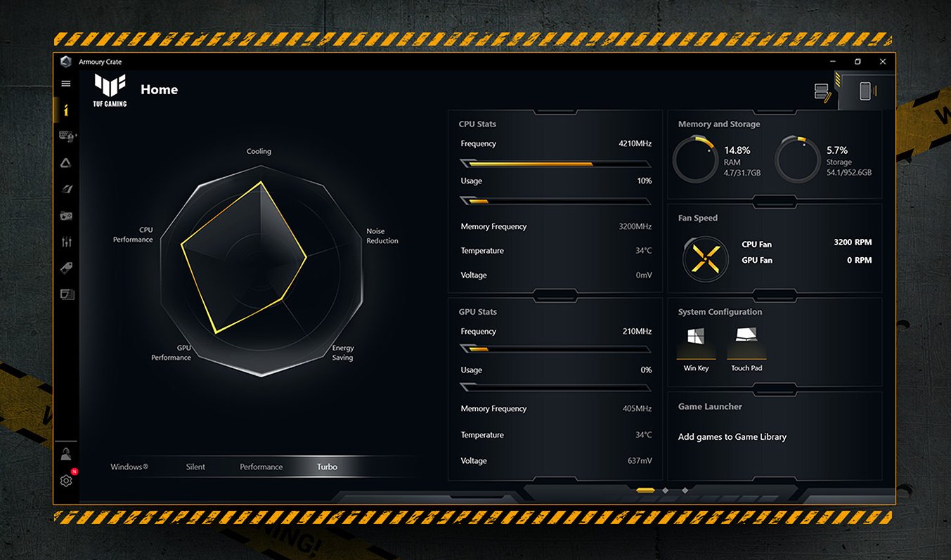Open the Device keyboard and mouse icon
The image size is (951, 560).
tap(67, 136)
